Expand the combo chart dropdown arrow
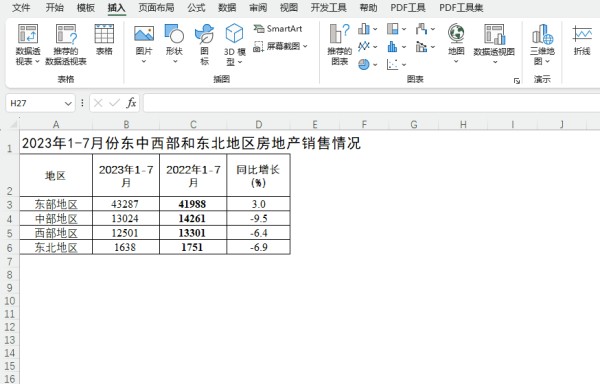Screen dimensions: 600x384 tap(433, 47)
